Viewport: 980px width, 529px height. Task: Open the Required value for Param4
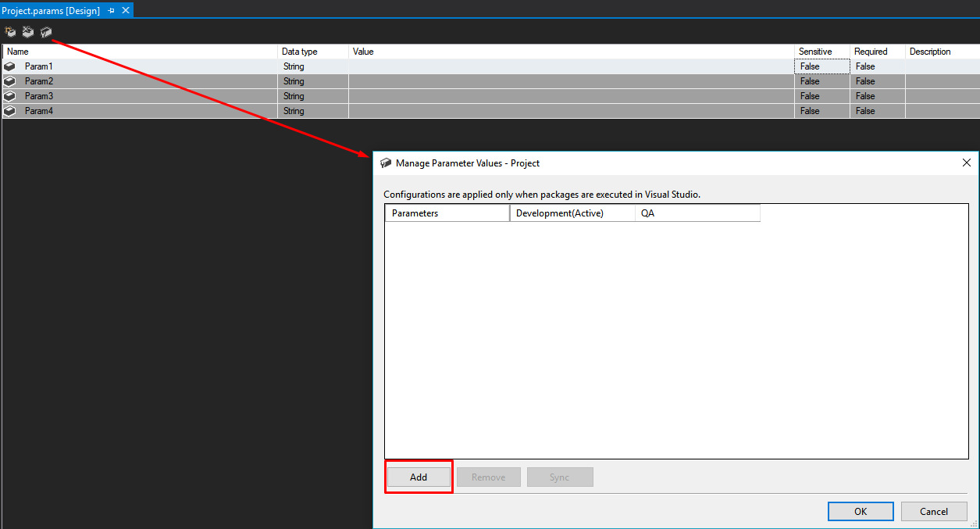point(878,111)
